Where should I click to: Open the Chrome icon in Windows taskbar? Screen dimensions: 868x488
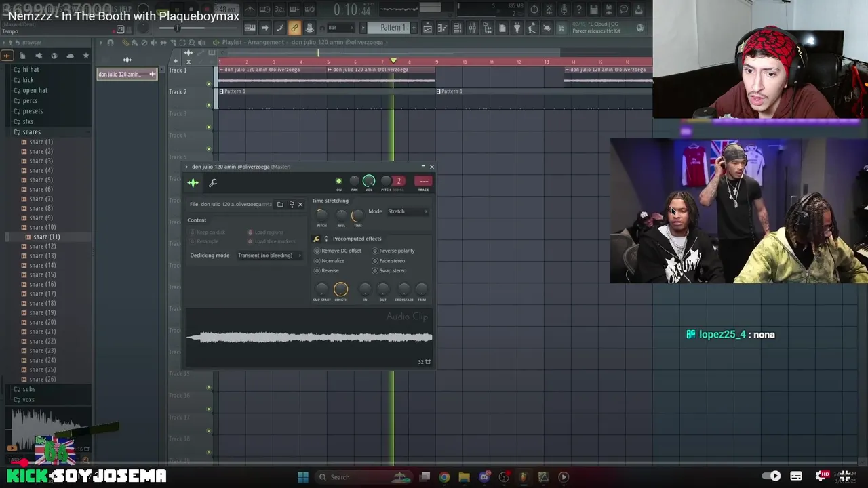pos(444,476)
